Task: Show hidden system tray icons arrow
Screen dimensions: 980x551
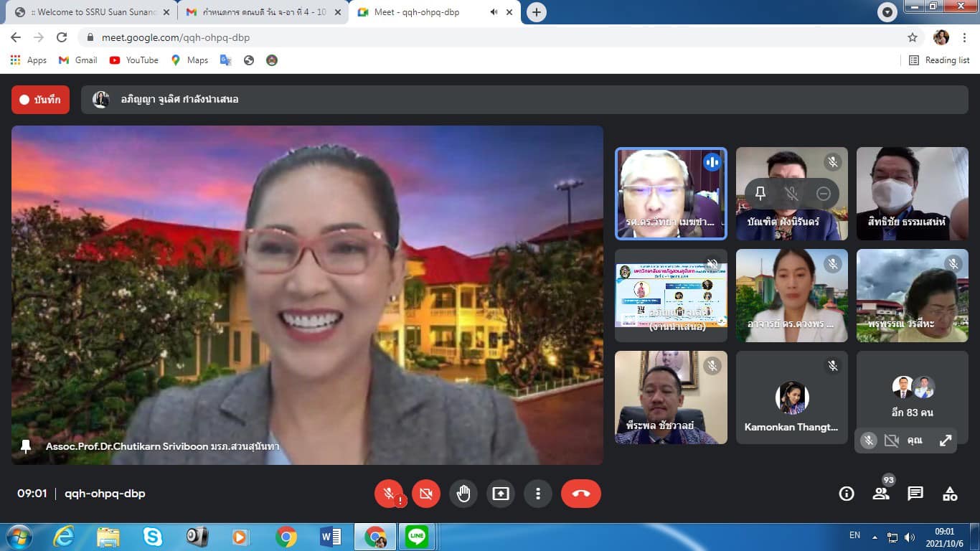Action: tap(875, 537)
